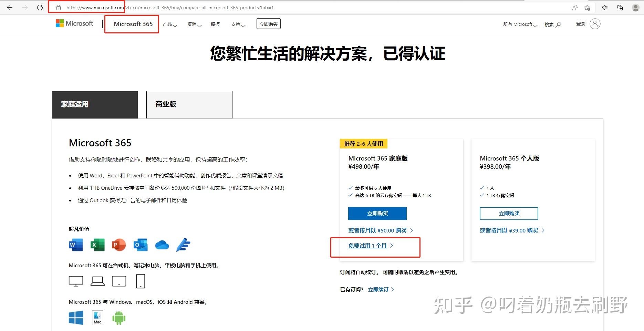Click the Microsoft logo
Viewport: 644px width, 331px height.
click(74, 23)
